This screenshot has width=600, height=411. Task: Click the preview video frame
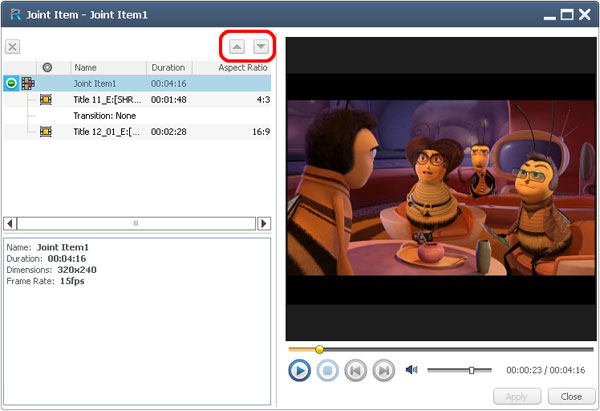pos(441,189)
